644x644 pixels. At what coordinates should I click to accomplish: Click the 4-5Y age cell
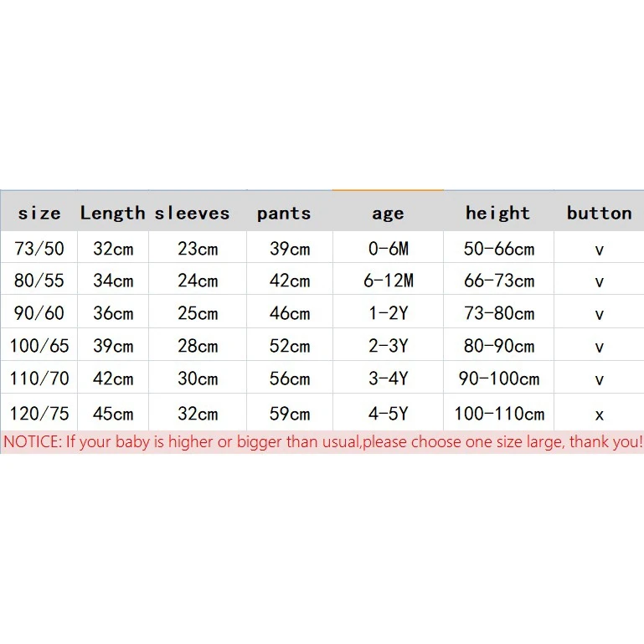coord(388,413)
